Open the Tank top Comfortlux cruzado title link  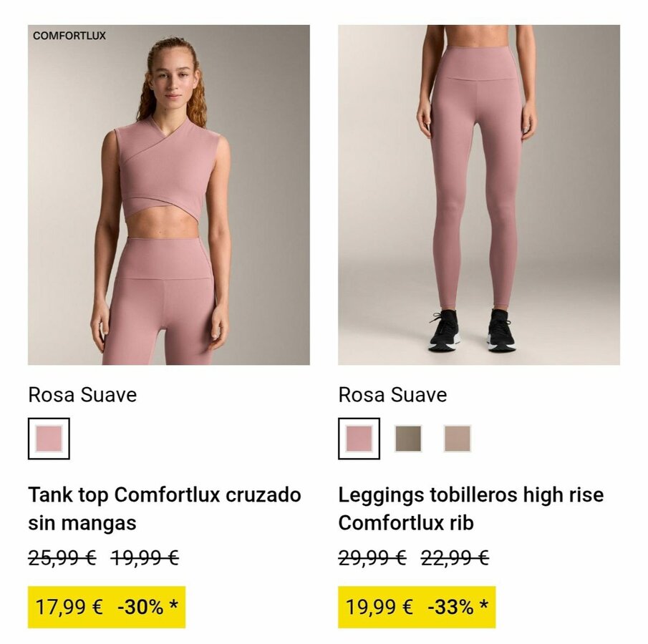point(165,508)
